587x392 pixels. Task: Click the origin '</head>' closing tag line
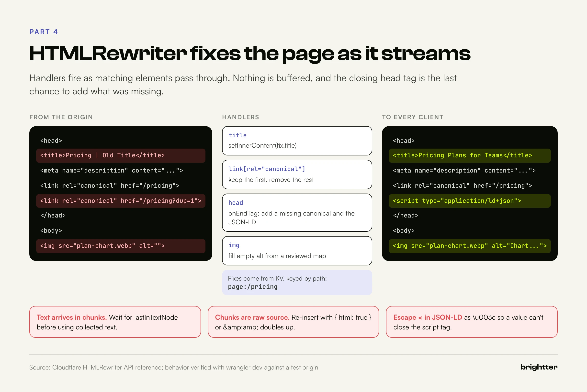coord(53,216)
